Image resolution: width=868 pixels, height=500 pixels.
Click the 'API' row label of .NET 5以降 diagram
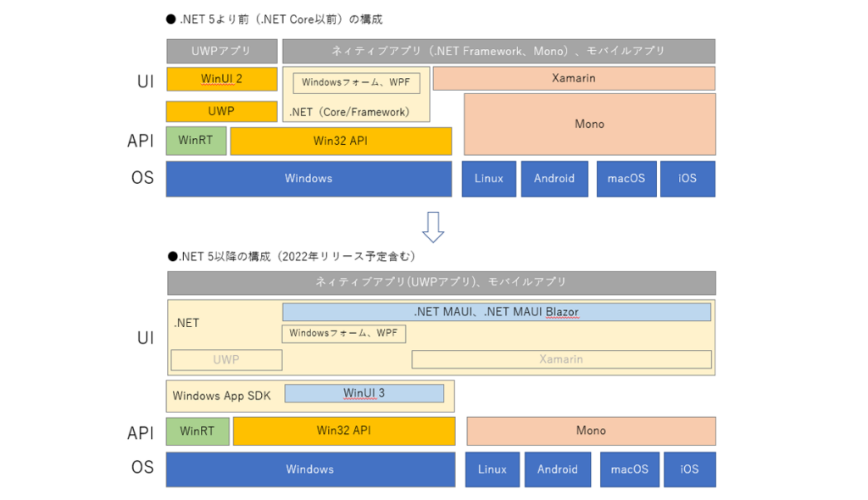141,433
